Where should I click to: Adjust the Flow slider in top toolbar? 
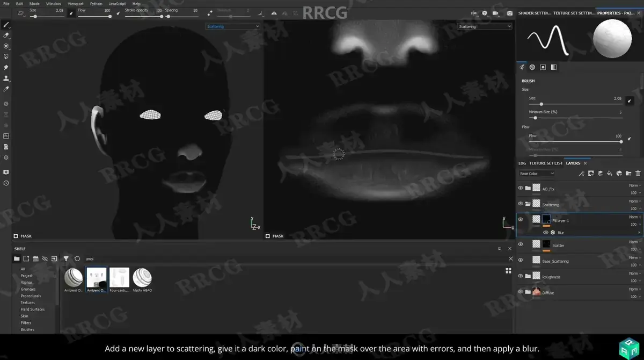94,16
